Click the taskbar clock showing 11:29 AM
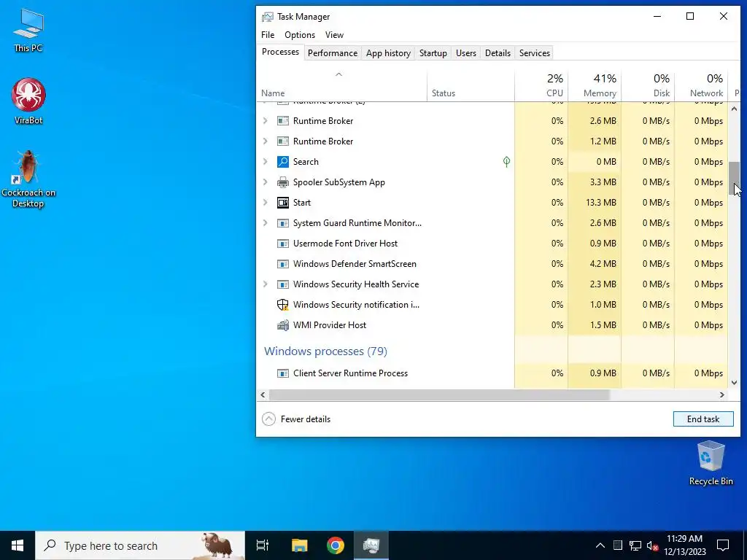747x560 pixels. pos(684,545)
